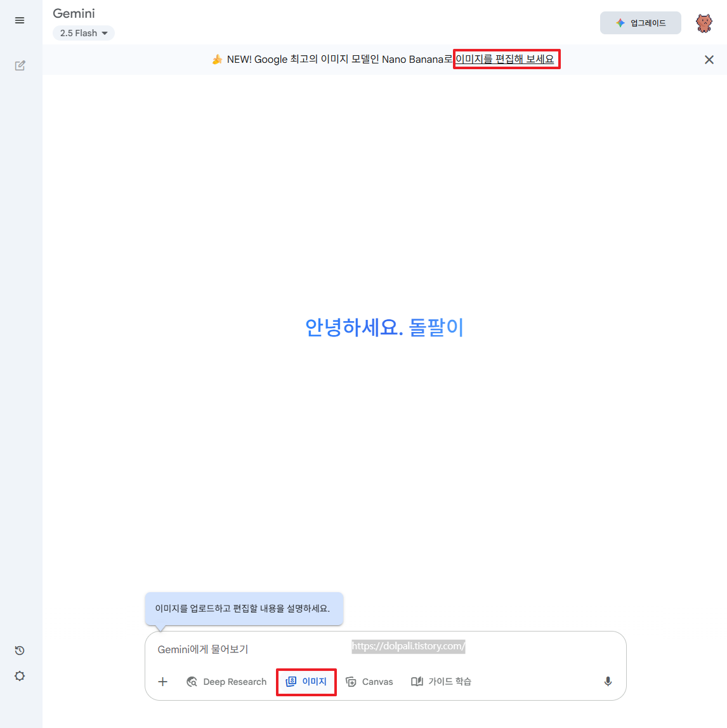Open the settings gear in the sidebar
The image size is (727, 728).
click(x=19, y=675)
